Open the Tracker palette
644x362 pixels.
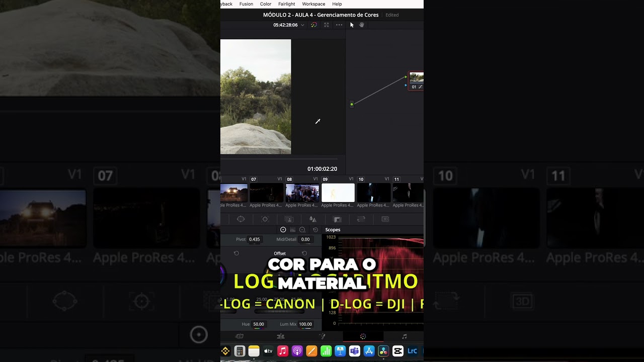coord(265,219)
